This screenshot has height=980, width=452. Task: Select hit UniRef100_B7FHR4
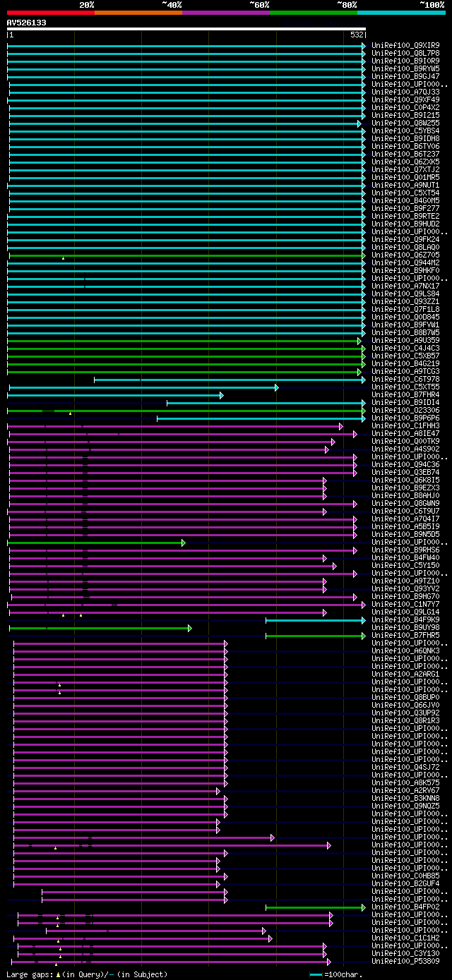(405, 394)
